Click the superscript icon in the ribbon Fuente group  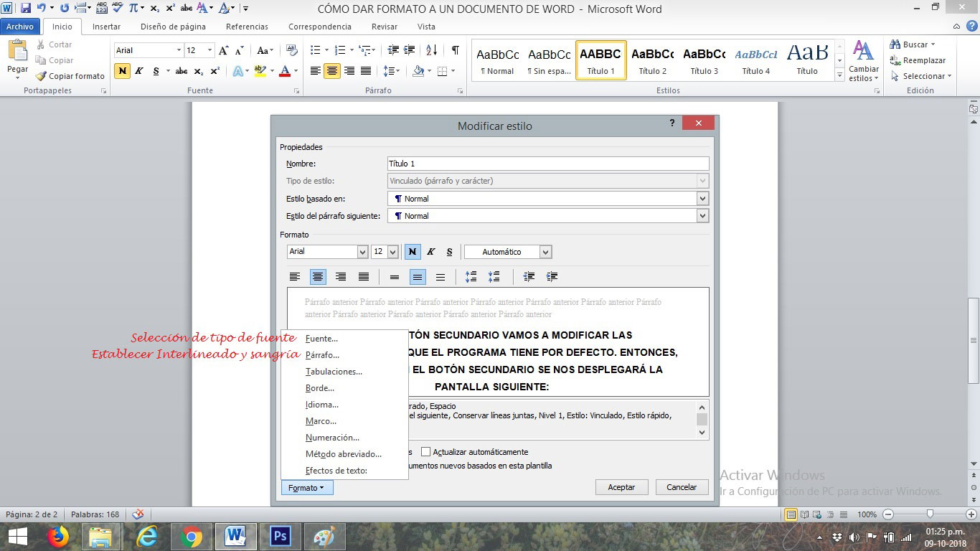pos(215,71)
